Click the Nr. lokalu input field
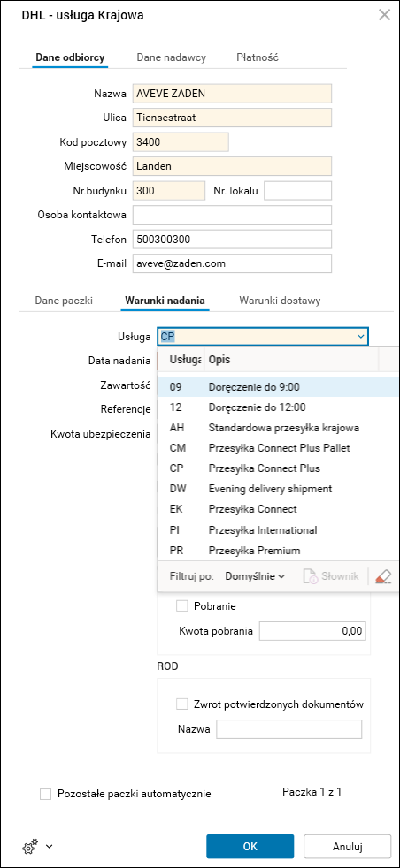 298,190
